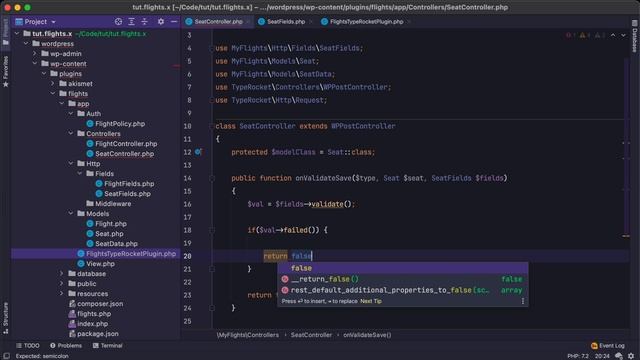Collapse the tut.flights.x root folder
This screenshot has width=640, height=360.
pyautogui.click(x=17, y=33)
